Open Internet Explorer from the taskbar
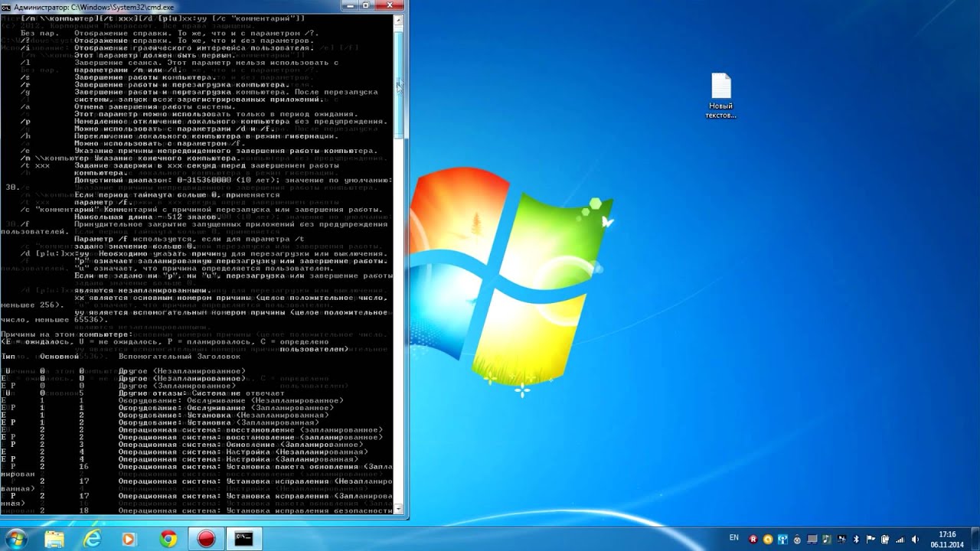This screenshot has height=551, width=980. (x=92, y=539)
